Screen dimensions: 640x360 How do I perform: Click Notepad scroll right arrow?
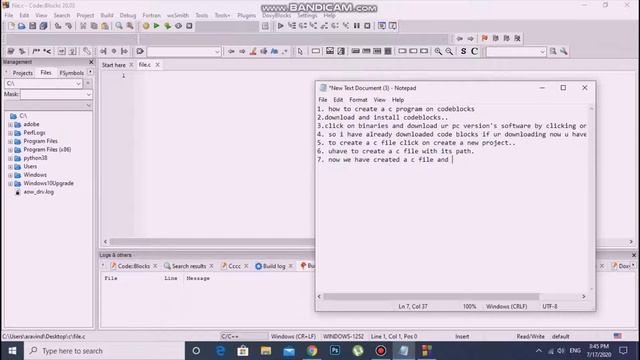584,297
